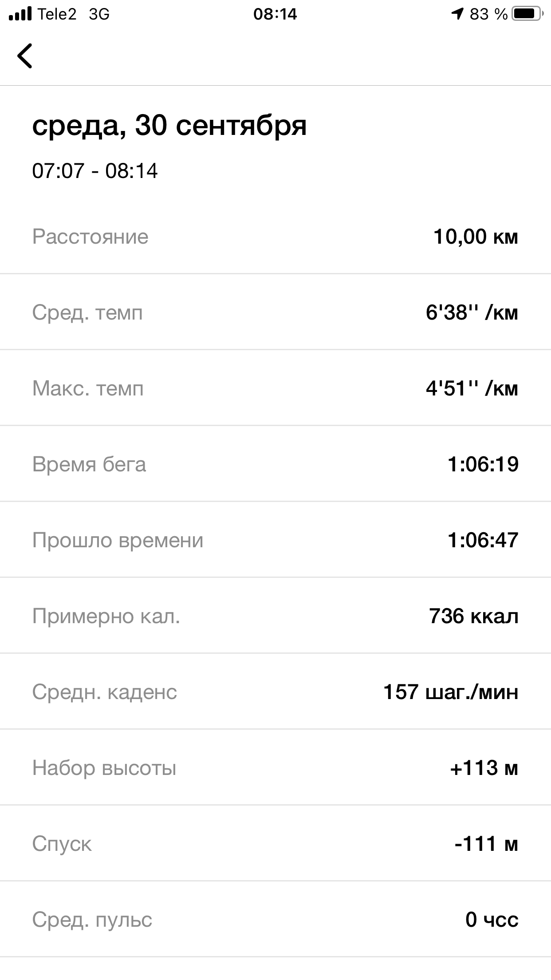This screenshot has width=551, height=980.
Task: Tap the 4'51'' /км max pace value
Action: coord(472,388)
